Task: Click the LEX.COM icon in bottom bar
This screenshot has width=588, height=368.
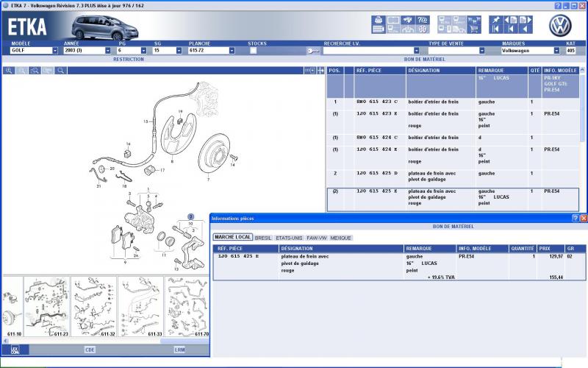Action: pos(15,350)
